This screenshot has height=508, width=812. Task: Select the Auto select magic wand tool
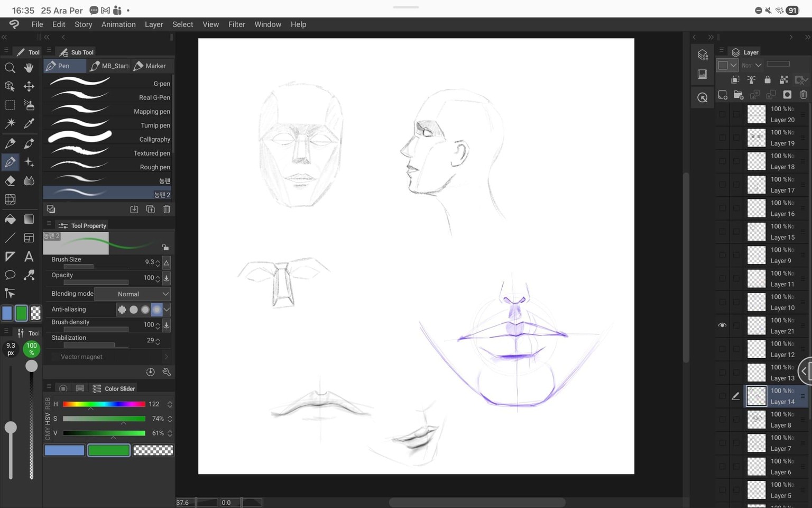pos(10,124)
